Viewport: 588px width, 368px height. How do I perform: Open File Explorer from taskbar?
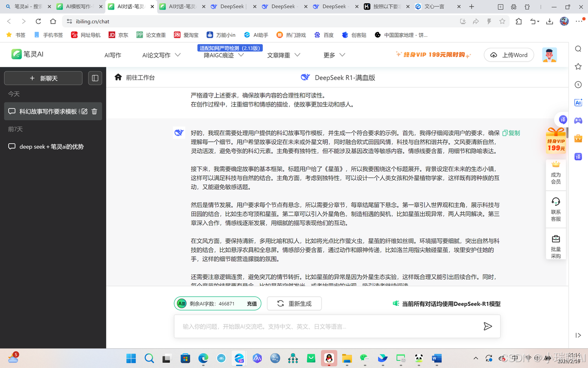coord(347,358)
